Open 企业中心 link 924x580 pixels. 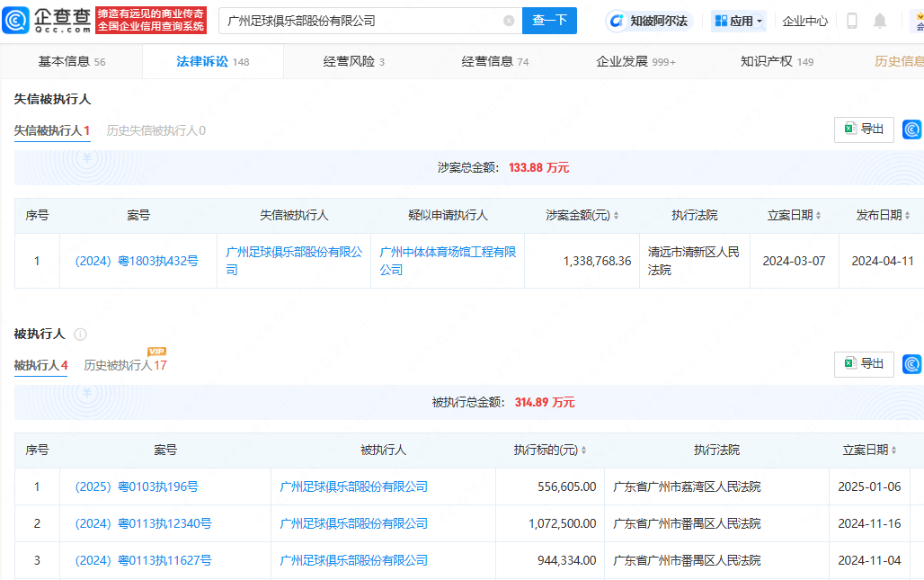click(x=805, y=22)
